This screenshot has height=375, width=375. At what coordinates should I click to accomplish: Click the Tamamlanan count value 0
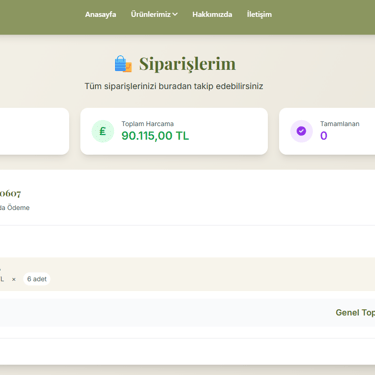pyautogui.click(x=324, y=136)
